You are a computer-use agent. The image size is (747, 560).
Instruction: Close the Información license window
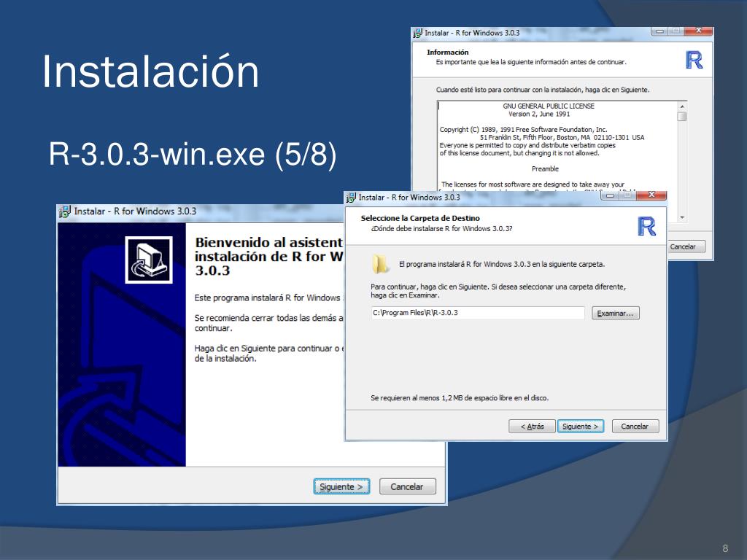pyautogui.click(x=698, y=31)
